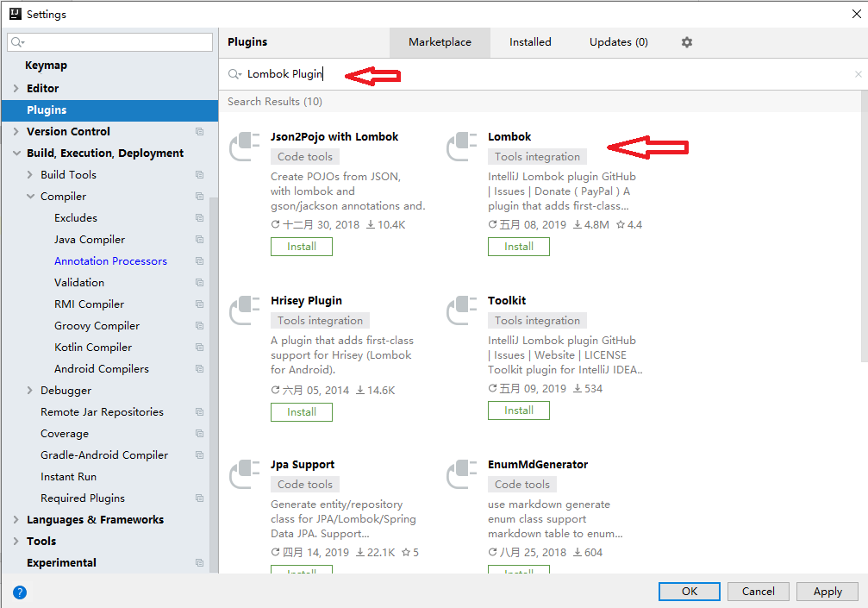
Task: Select Keymap in settings tree
Action: click(x=46, y=66)
